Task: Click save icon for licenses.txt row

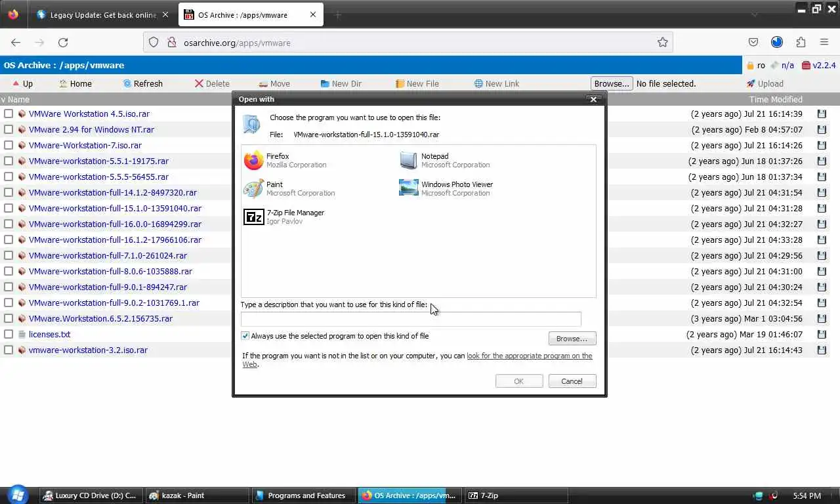Action: click(822, 334)
